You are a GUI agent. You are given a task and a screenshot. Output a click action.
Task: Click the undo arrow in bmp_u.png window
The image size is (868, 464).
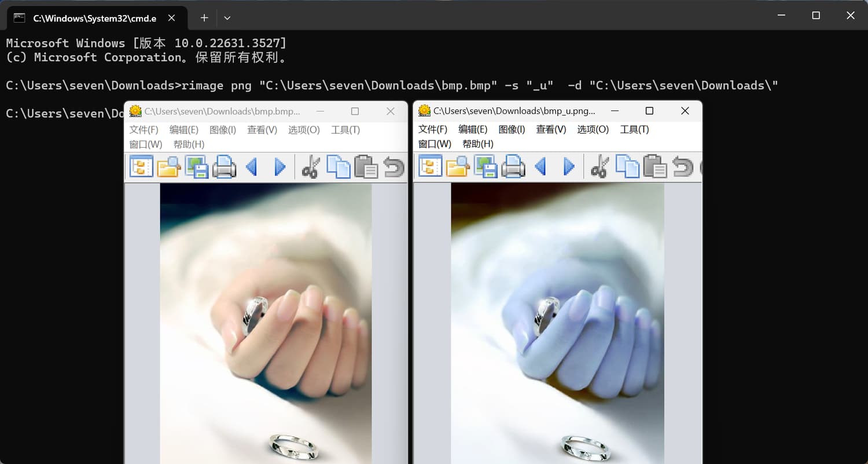pyautogui.click(x=683, y=167)
